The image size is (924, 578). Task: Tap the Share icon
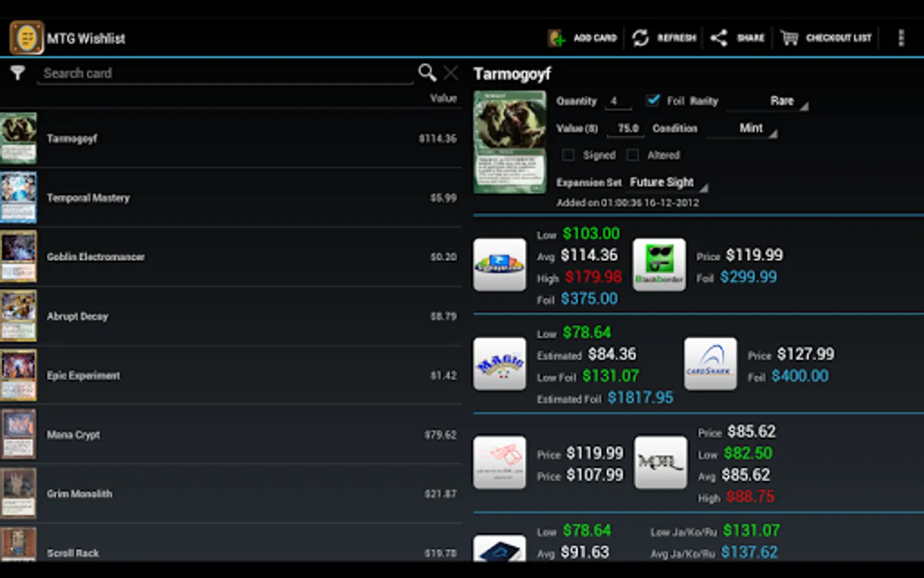(x=719, y=38)
